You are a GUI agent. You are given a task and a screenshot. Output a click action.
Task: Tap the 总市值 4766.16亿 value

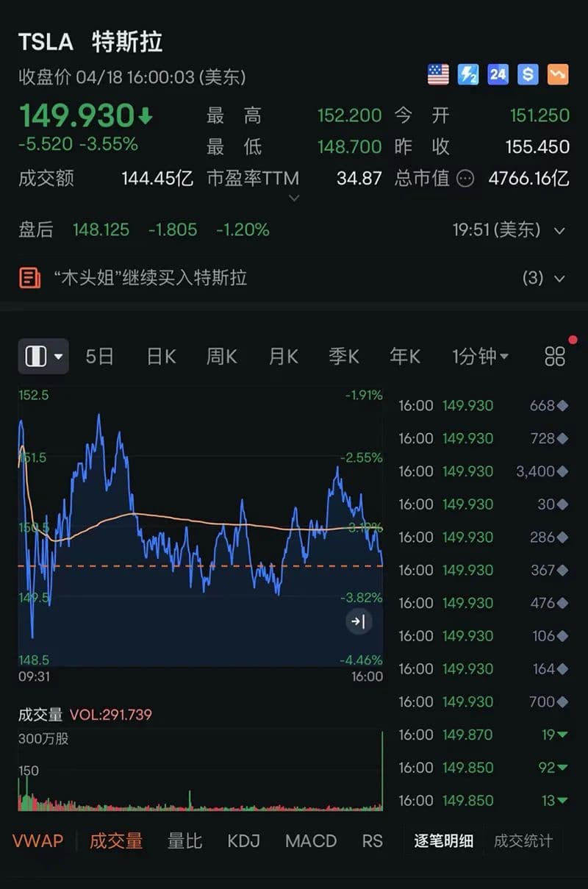click(x=528, y=179)
